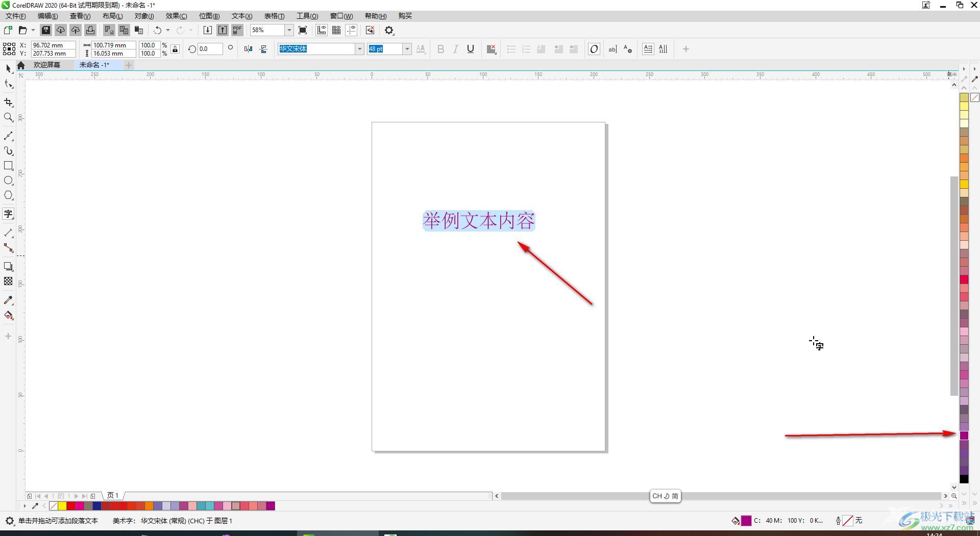The height and width of the screenshot is (536, 980).
Task: Open the 效果 menu
Action: 177,16
